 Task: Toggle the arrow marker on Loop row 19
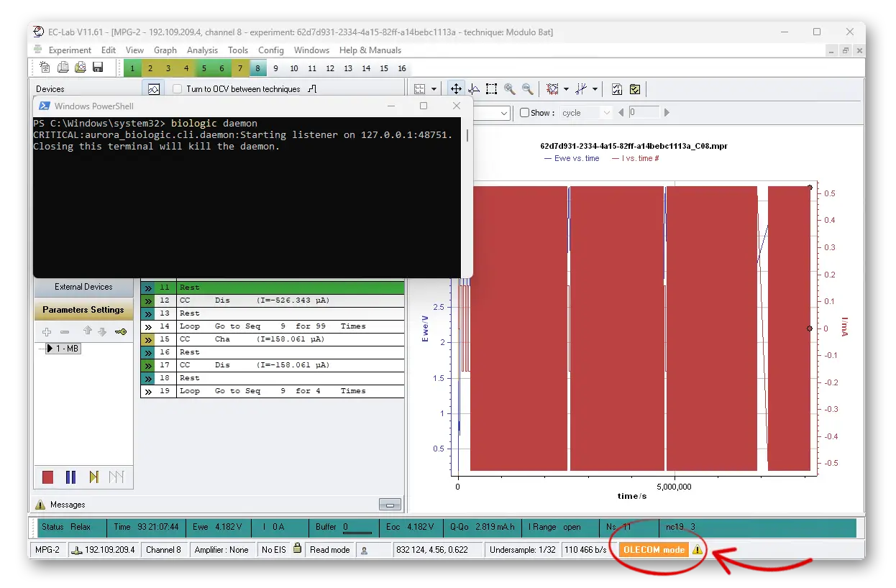tap(148, 391)
